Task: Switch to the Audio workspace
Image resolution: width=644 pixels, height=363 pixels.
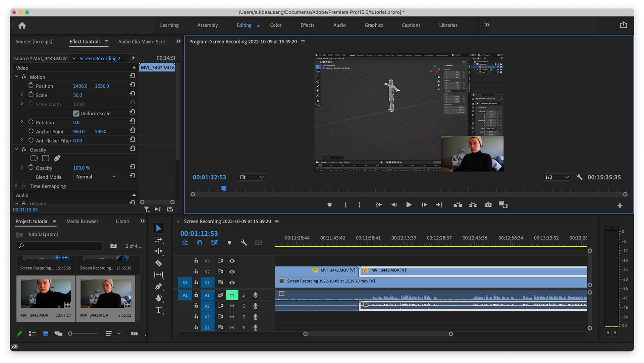Action: (x=339, y=25)
